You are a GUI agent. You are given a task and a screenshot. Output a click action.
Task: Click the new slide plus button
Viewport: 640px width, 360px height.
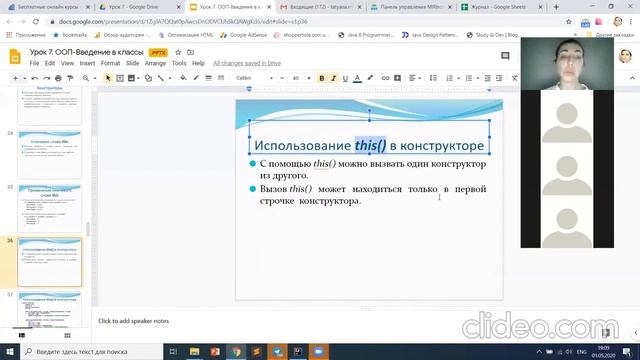[x=16, y=78]
